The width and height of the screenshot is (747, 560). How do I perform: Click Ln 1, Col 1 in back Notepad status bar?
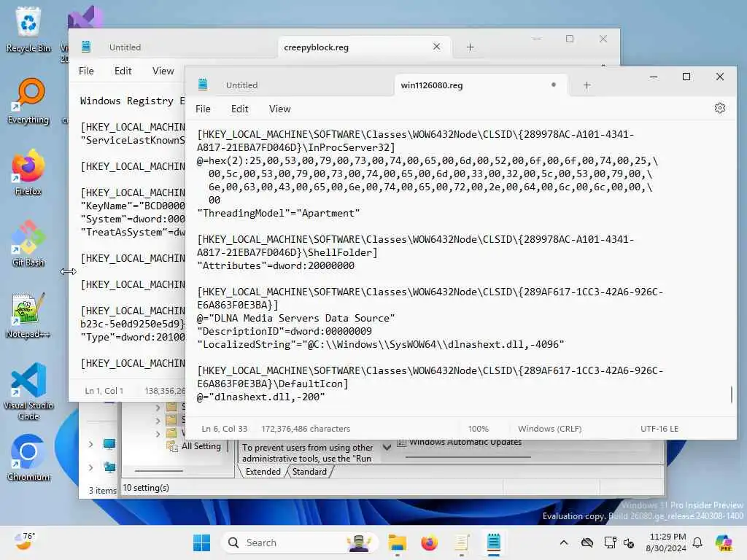(x=104, y=391)
